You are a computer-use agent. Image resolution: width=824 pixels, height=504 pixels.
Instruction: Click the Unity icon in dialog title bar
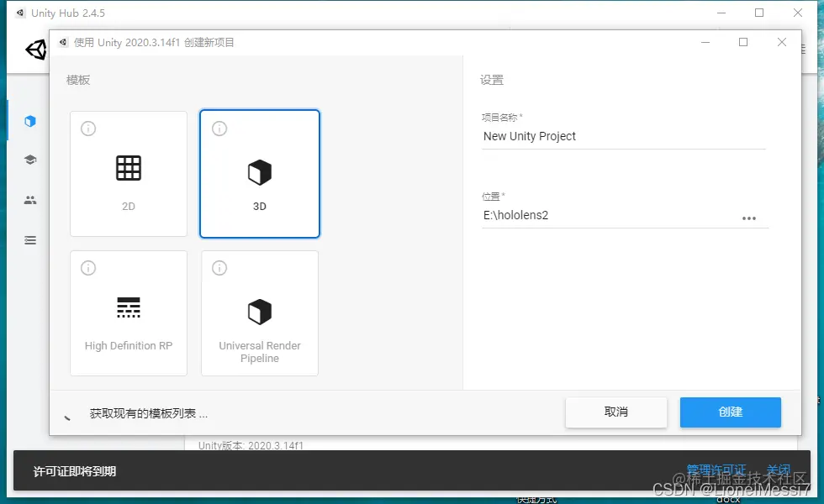click(x=63, y=43)
